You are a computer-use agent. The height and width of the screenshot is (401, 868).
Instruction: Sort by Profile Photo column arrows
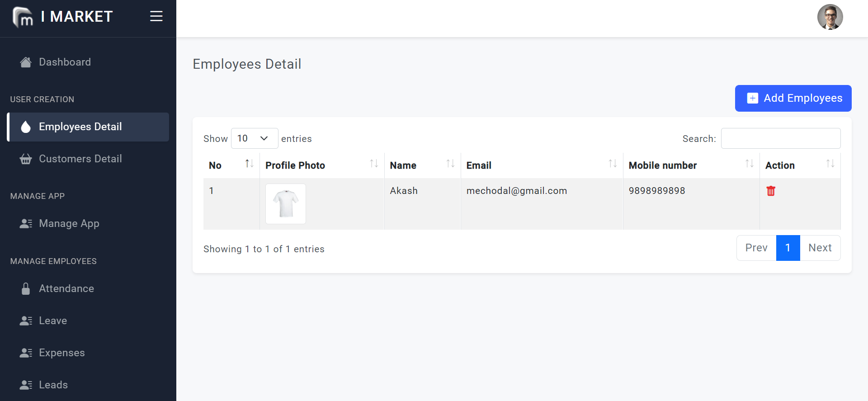coord(373,164)
